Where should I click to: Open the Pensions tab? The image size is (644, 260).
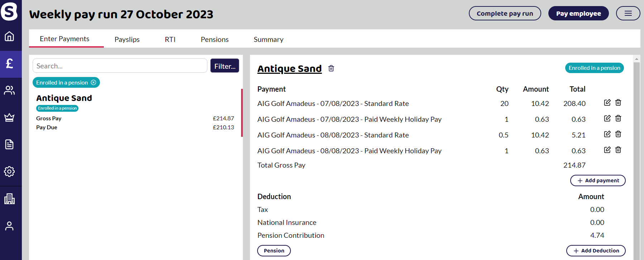point(215,39)
